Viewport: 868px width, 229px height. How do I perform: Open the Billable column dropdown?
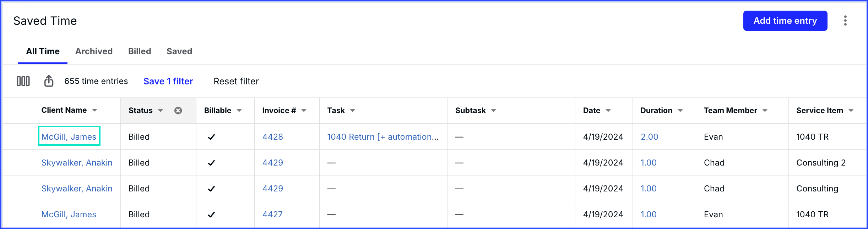pyautogui.click(x=239, y=111)
